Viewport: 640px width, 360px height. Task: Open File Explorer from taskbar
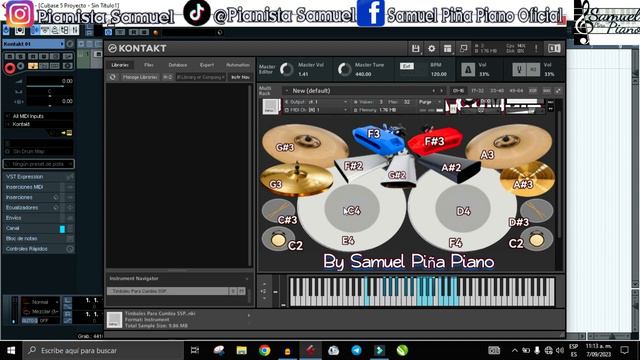[x=242, y=350]
